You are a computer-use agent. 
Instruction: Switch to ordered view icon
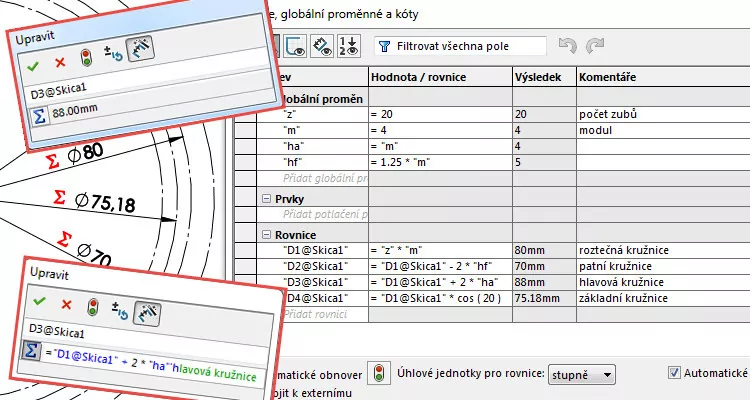click(x=348, y=46)
